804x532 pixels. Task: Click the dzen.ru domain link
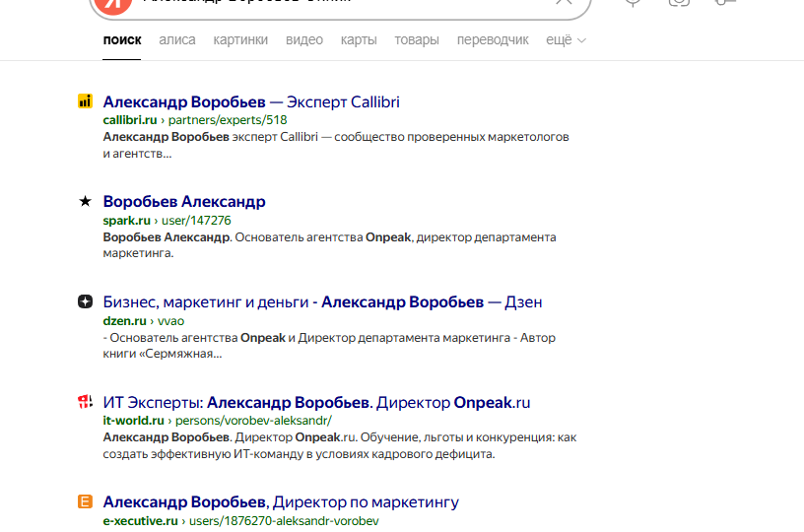click(124, 321)
